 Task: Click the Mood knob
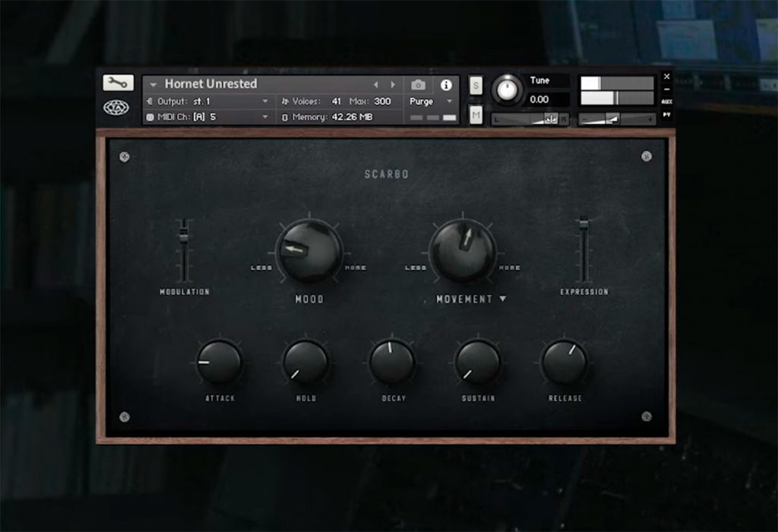click(309, 252)
